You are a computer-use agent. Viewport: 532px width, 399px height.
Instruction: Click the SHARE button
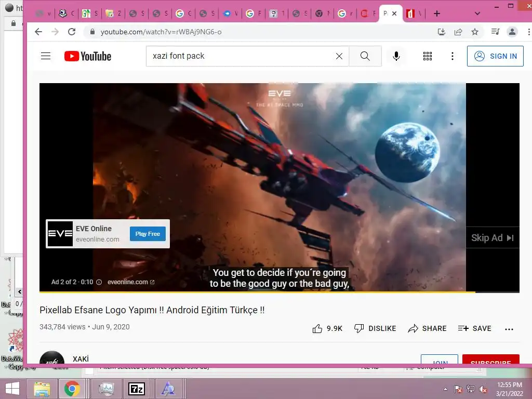(x=427, y=328)
